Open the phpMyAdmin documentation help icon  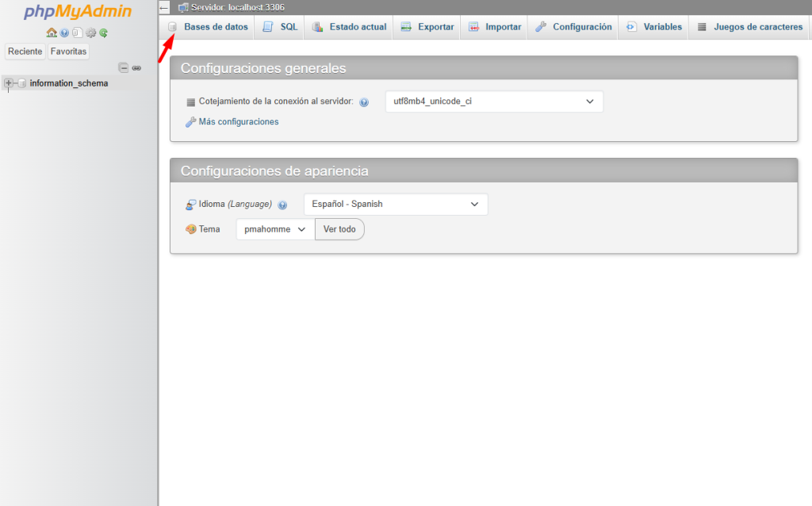point(65,33)
